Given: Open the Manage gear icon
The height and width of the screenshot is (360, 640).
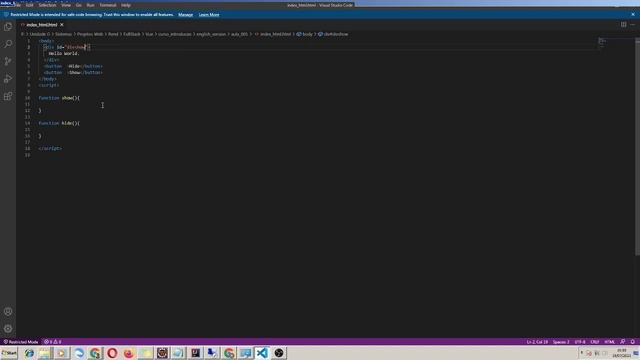Looking at the screenshot, I should (8, 329).
